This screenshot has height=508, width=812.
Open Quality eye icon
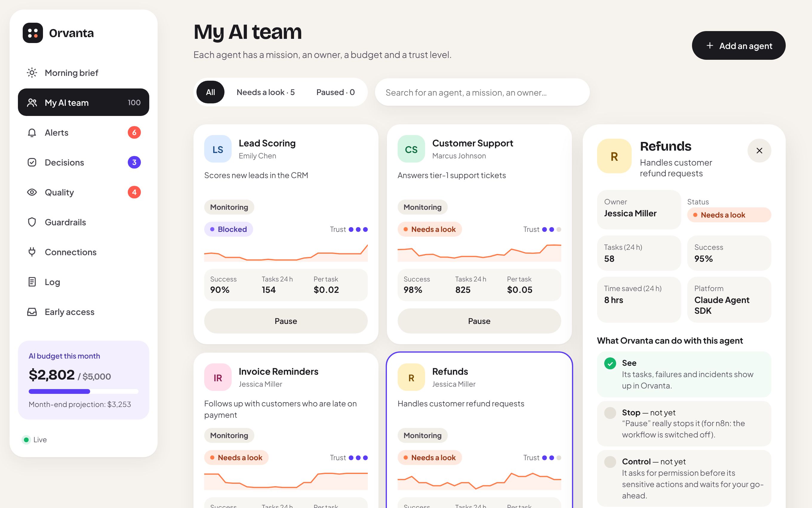[32, 192]
